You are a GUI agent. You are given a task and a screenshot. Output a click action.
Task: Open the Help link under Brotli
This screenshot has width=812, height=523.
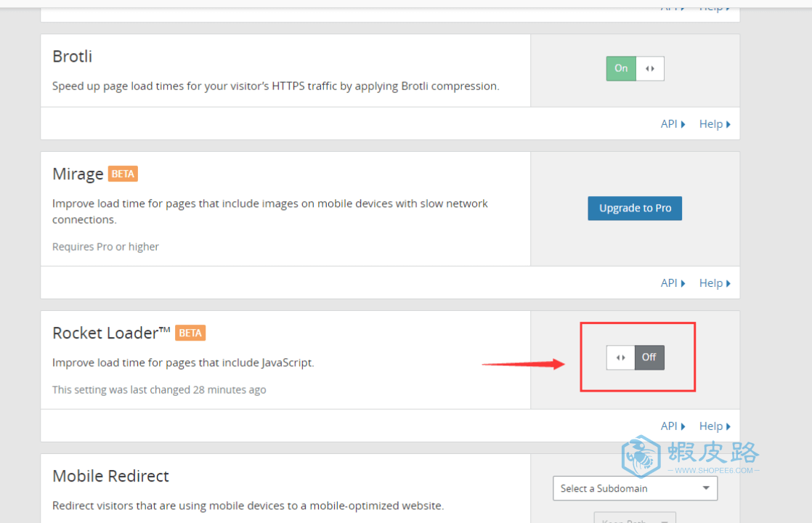(x=715, y=124)
